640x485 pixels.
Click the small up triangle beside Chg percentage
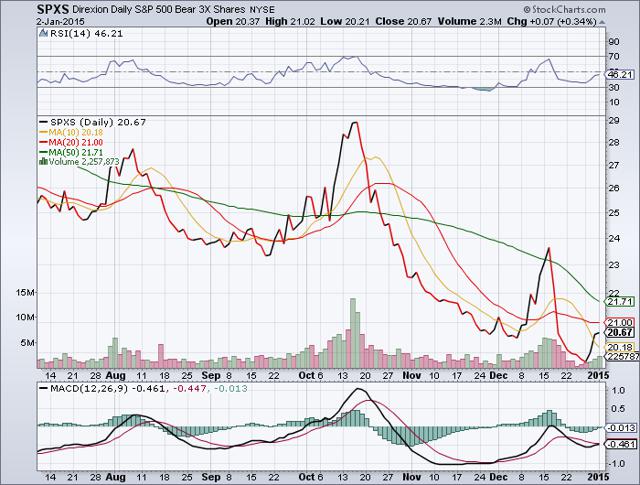click(x=602, y=22)
